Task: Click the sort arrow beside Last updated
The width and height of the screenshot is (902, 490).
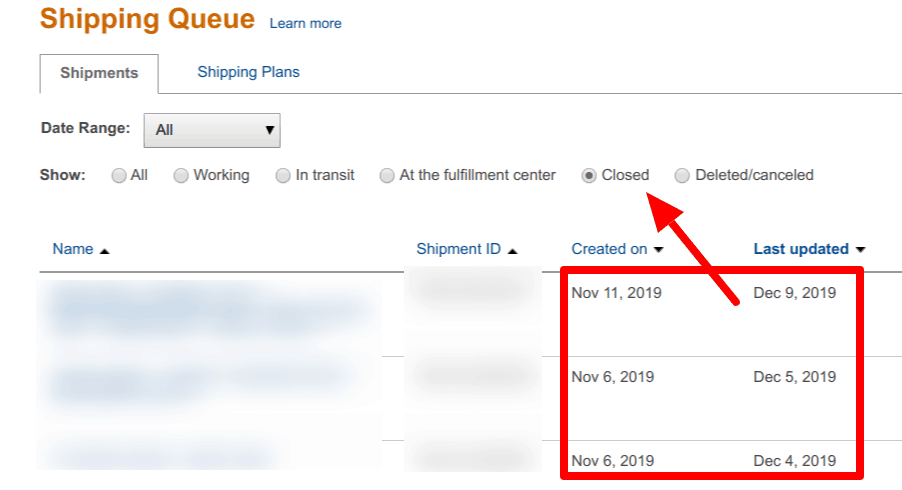Action: pyautogui.click(x=860, y=250)
